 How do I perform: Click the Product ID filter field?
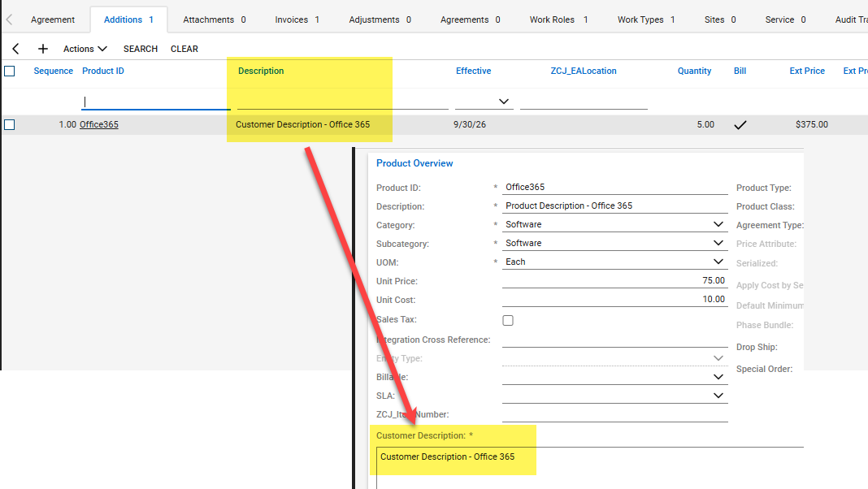[x=156, y=102]
